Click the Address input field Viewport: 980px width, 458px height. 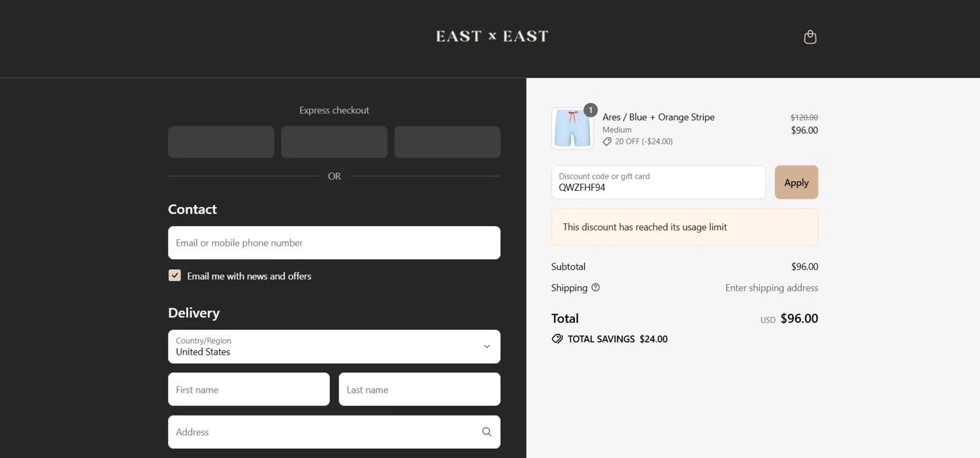click(334, 432)
